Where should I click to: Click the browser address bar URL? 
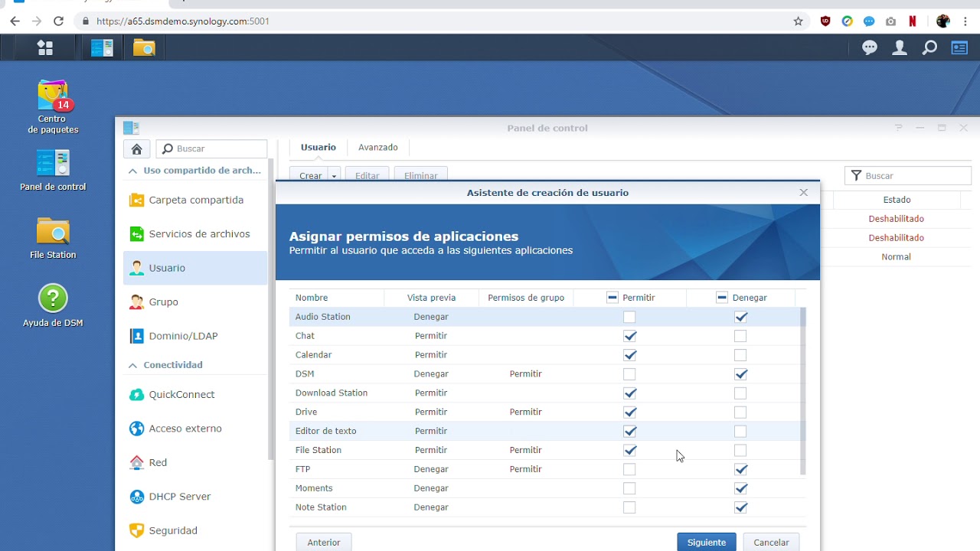click(x=183, y=21)
